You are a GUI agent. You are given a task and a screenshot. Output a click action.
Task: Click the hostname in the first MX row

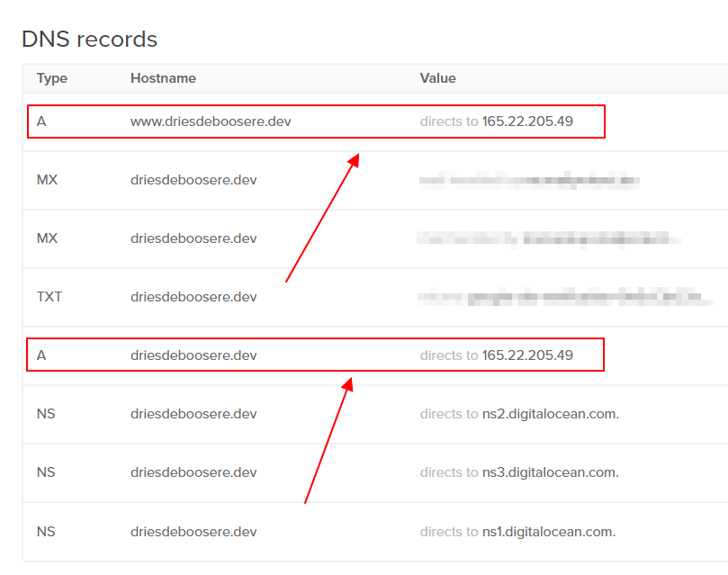(193, 180)
